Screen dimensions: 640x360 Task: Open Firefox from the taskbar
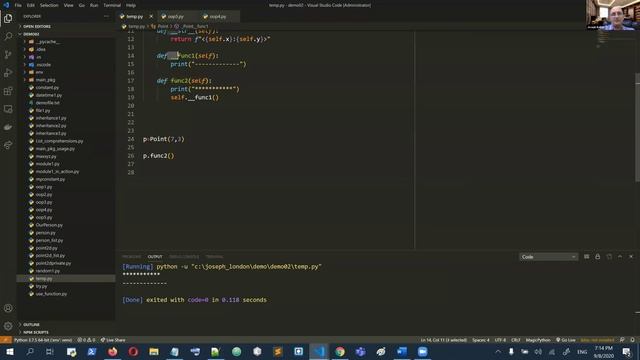click(112, 351)
